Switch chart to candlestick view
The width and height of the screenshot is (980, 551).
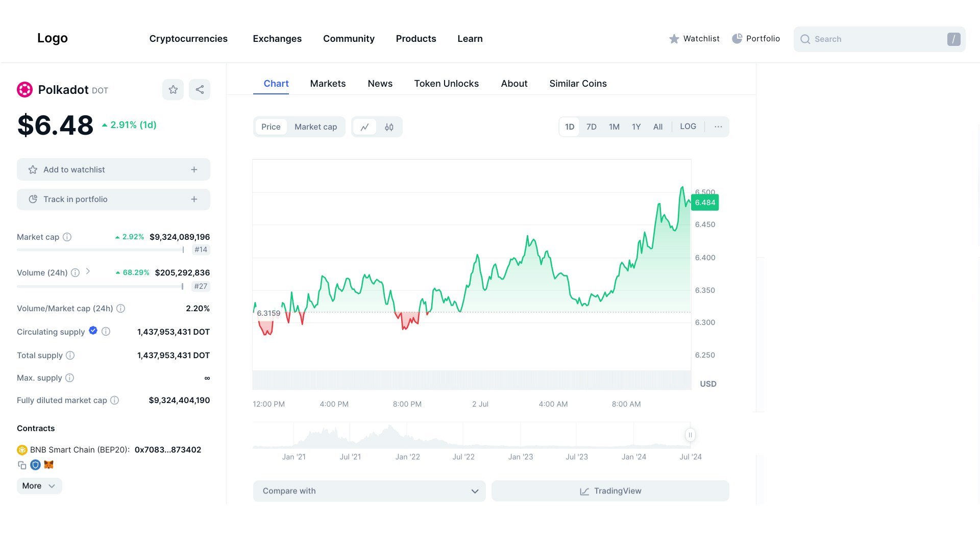tap(389, 127)
